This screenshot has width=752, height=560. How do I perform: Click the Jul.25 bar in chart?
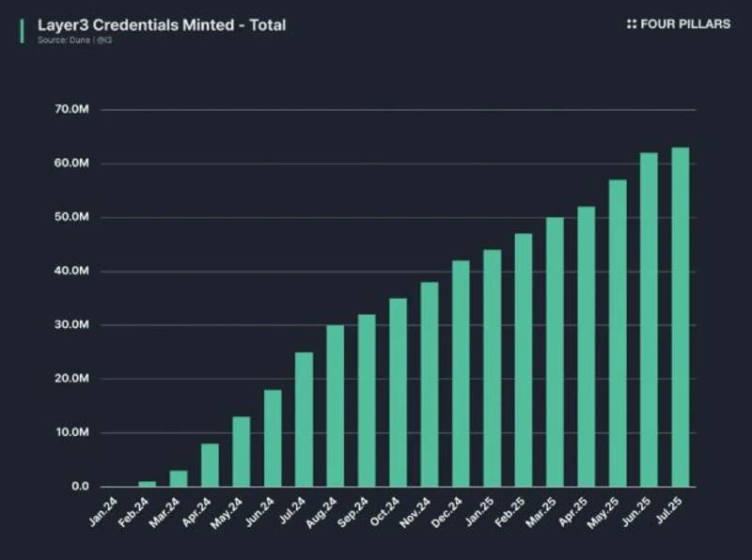[x=680, y=318]
